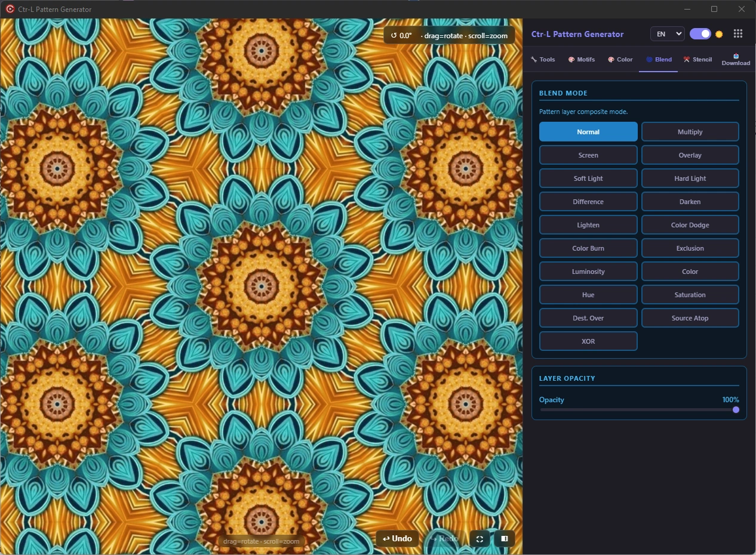
Task: Click the LAYER OPACITY section heading
Action: click(x=567, y=378)
